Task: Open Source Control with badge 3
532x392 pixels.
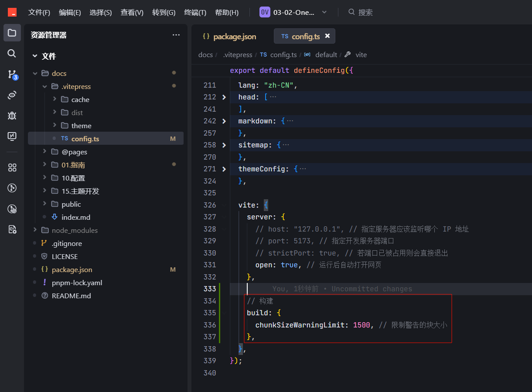Action: 12,75
